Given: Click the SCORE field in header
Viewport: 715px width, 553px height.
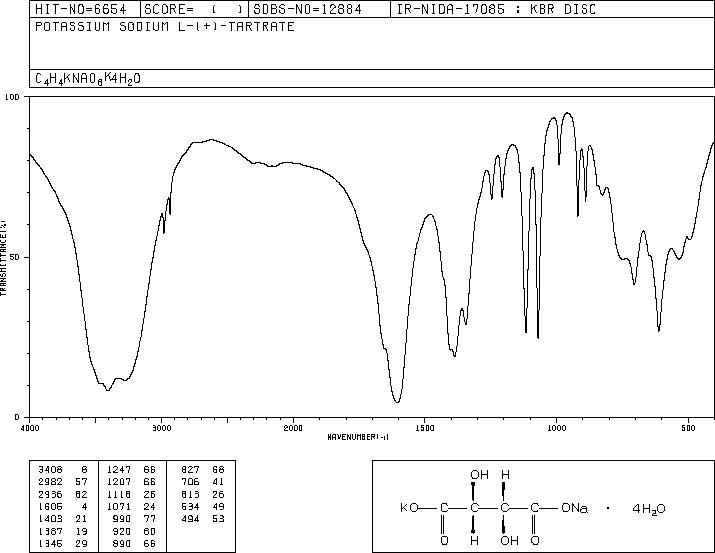Looking at the screenshot, I should pyautogui.click(x=194, y=9).
